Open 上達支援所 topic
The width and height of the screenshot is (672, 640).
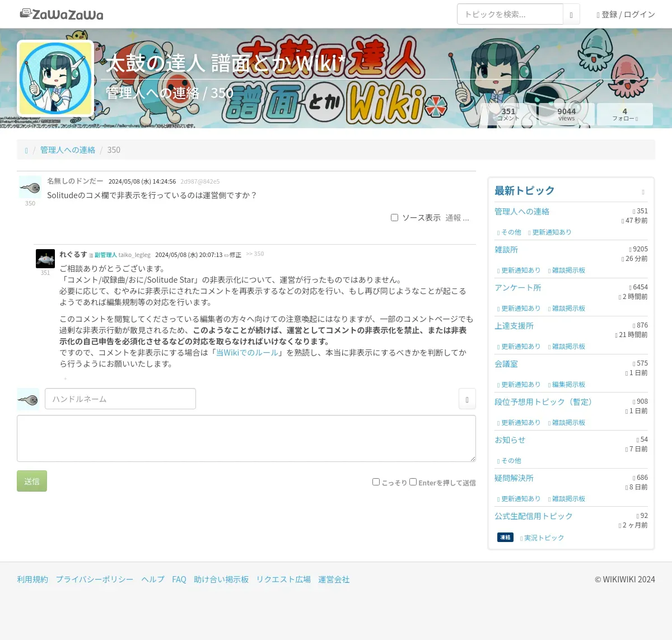pyautogui.click(x=514, y=326)
